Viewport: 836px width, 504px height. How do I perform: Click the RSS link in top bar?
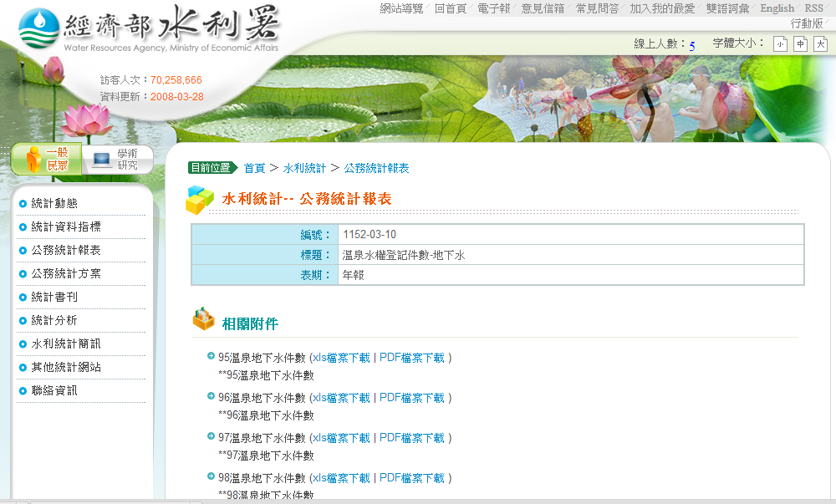[813, 8]
